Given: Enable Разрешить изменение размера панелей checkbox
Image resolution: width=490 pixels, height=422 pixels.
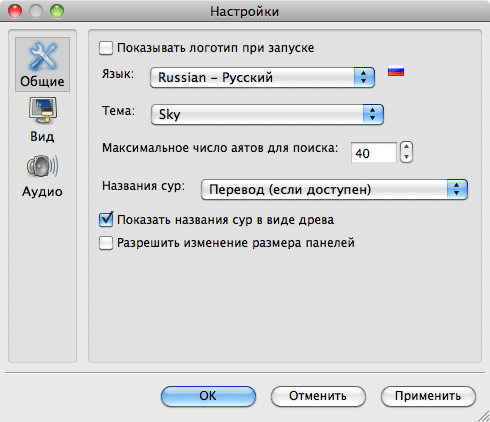Looking at the screenshot, I should (x=106, y=243).
